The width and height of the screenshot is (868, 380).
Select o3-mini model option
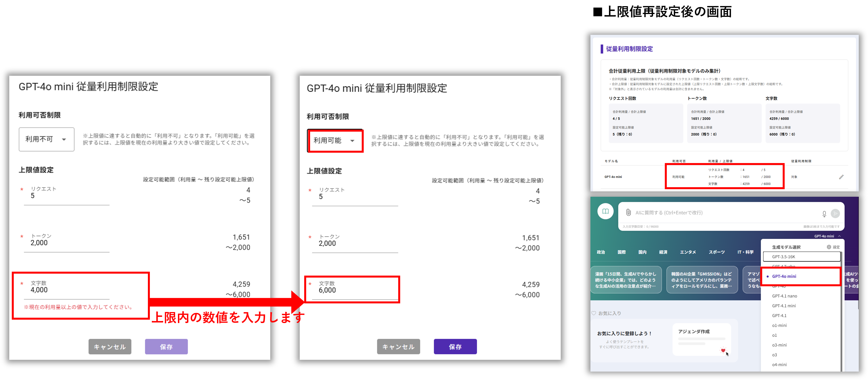[779, 345]
